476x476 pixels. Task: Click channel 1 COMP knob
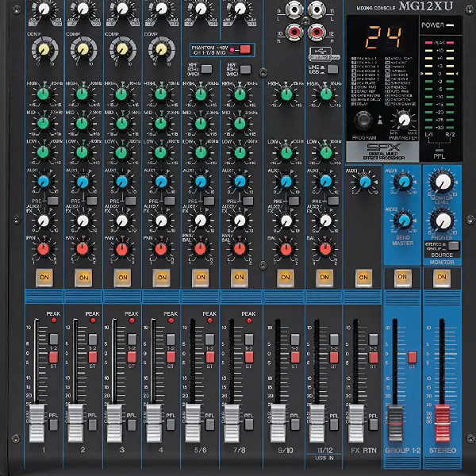[44, 49]
